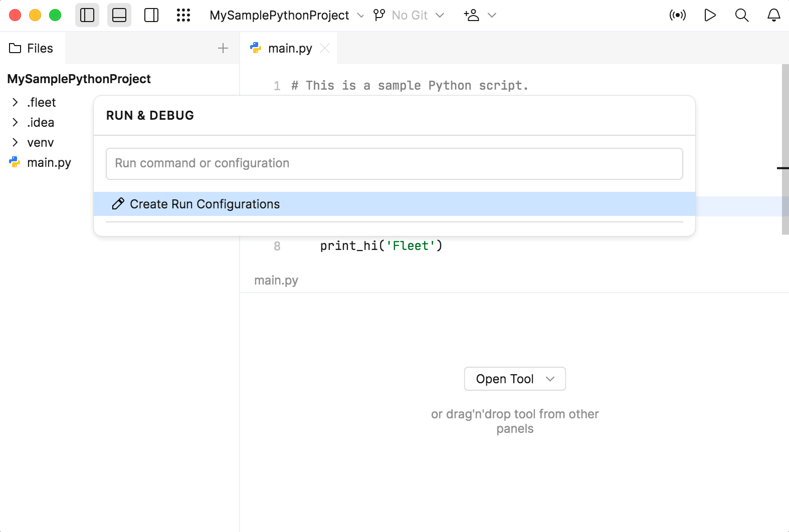Screen dimensions: 789x532
Task: Switch to the Files tab
Action: (32, 49)
